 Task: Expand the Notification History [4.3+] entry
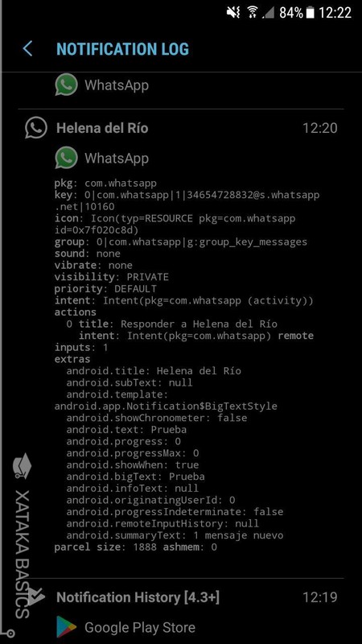pos(180,597)
